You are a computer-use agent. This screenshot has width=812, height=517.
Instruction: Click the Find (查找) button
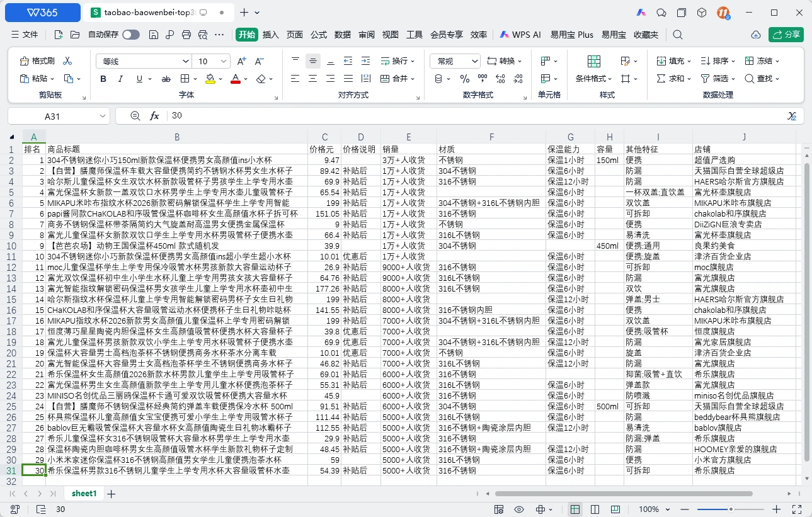click(x=762, y=79)
